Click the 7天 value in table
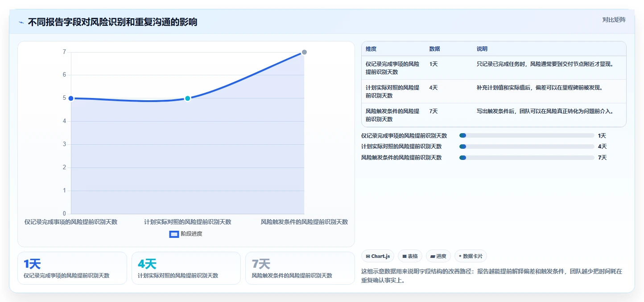 click(433, 111)
